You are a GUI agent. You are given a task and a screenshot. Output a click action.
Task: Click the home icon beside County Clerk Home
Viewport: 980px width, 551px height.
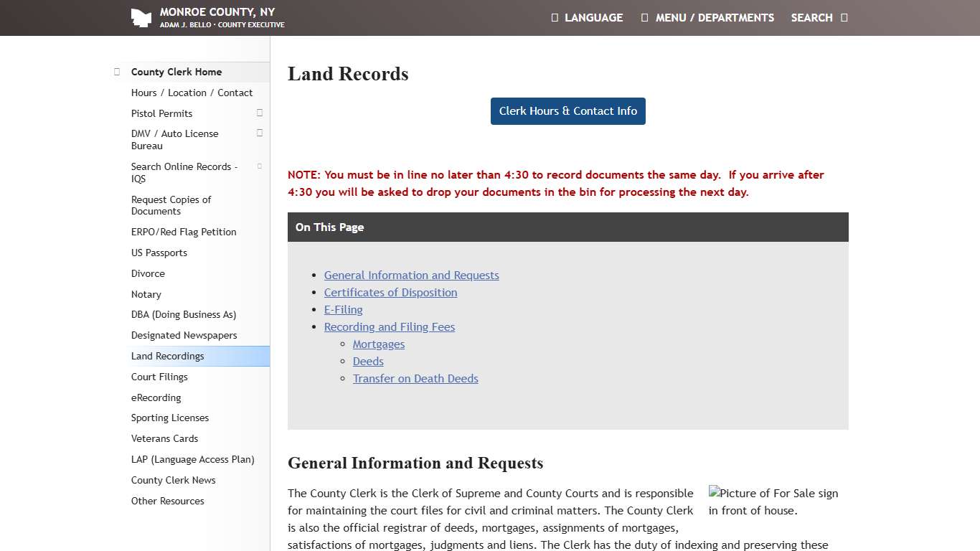pyautogui.click(x=116, y=72)
